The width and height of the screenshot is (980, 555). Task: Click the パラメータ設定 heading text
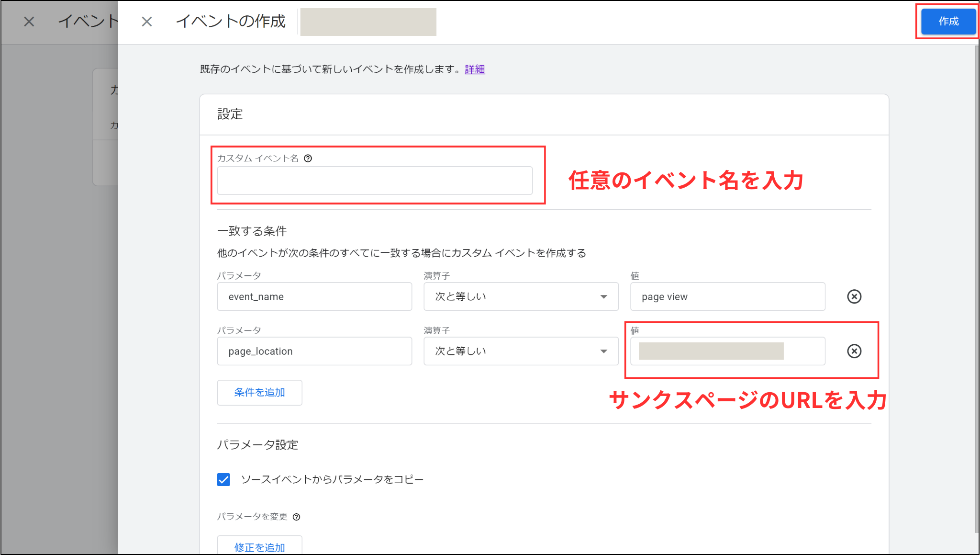click(257, 445)
